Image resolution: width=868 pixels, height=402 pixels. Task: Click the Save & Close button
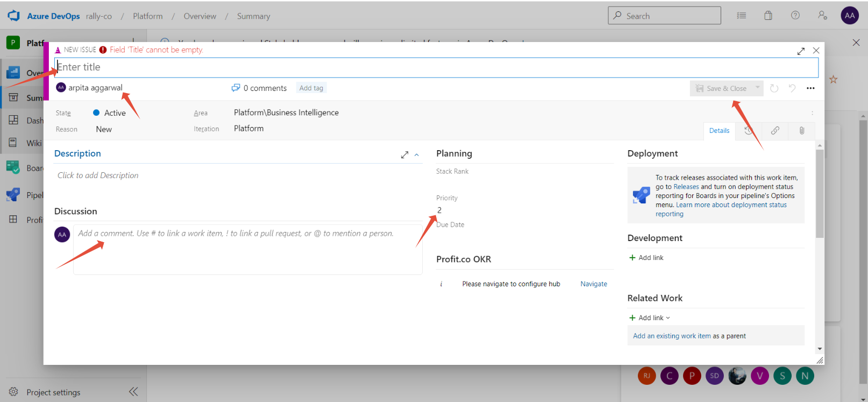point(721,88)
